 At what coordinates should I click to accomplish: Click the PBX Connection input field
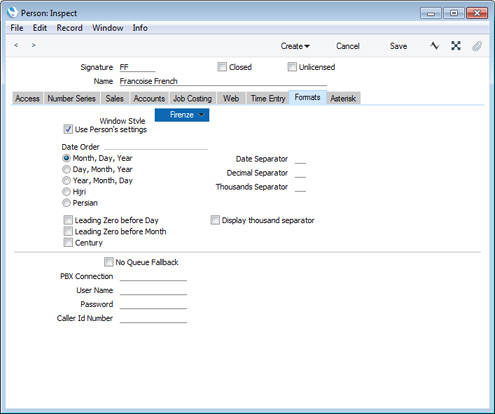point(153,276)
